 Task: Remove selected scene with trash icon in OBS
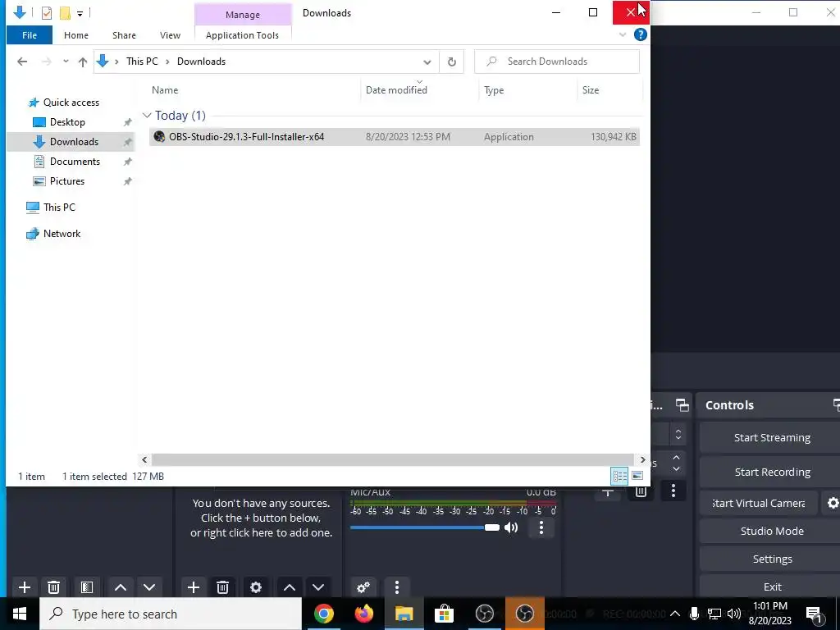(x=53, y=587)
